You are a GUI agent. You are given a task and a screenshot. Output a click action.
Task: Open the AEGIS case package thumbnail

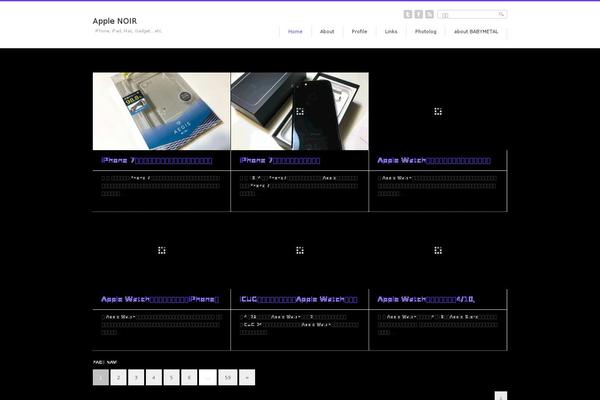(x=161, y=111)
